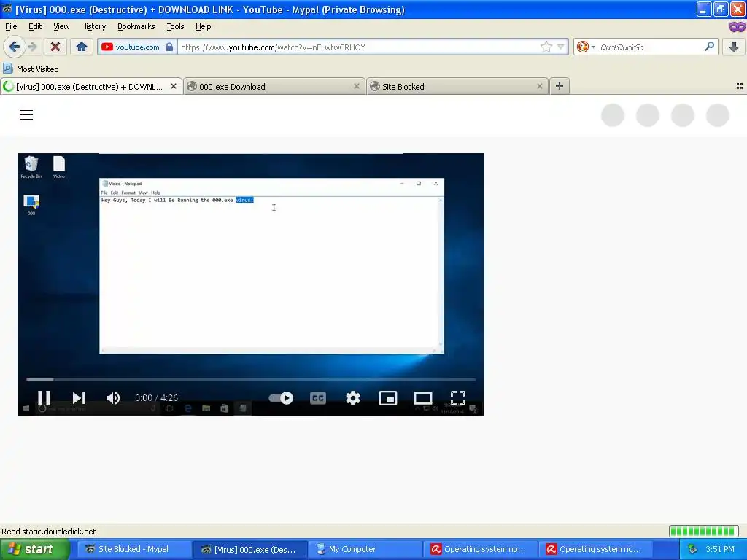Click the video time display 0:00 / 4:26

(x=156, y=397)
